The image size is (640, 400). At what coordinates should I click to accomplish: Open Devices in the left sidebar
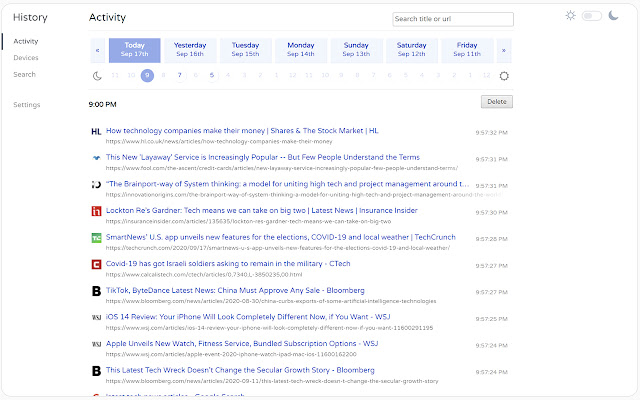[x=26, y=58]
